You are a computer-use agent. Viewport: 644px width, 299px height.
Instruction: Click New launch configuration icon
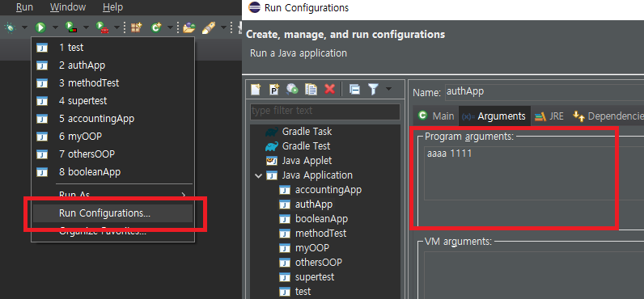pos(256,89)
